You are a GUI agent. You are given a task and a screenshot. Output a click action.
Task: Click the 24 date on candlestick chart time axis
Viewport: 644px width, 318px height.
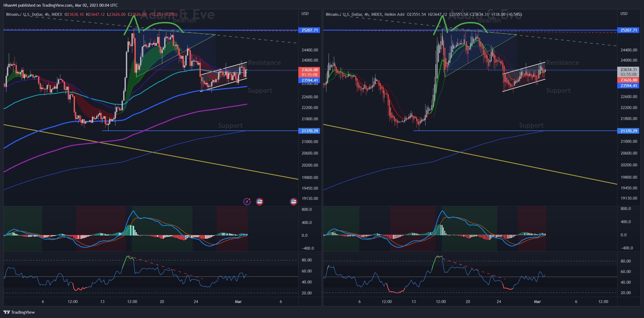tap(196, 301)
